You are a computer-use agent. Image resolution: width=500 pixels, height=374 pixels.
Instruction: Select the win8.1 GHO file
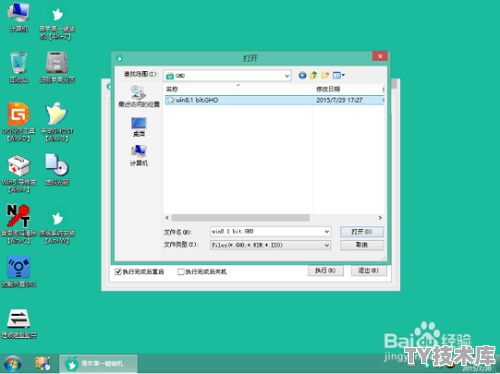pos(274,100)
